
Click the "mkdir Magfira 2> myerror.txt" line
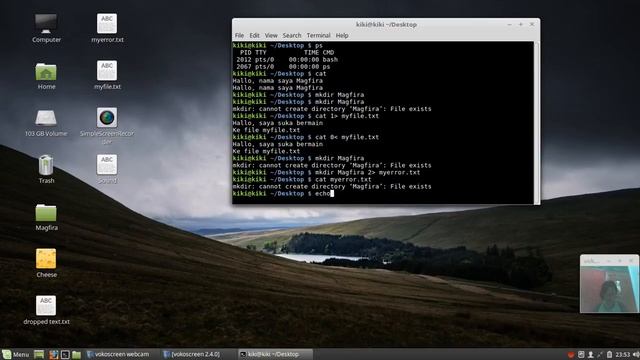327,172
